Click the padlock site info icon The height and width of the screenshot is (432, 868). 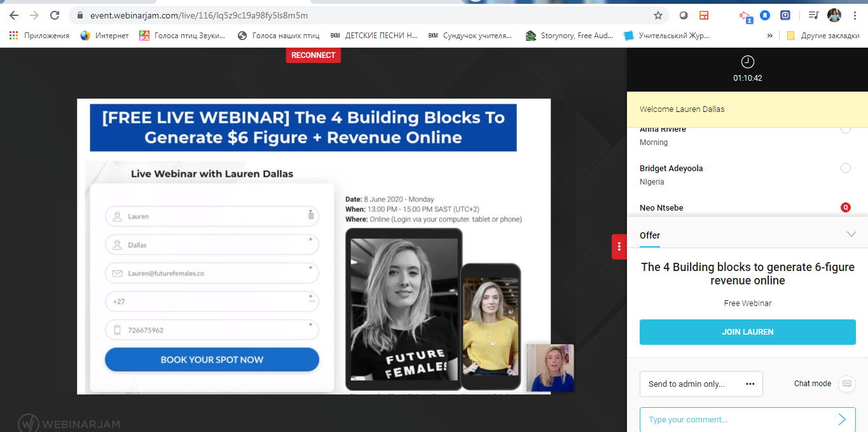point(80,15)
